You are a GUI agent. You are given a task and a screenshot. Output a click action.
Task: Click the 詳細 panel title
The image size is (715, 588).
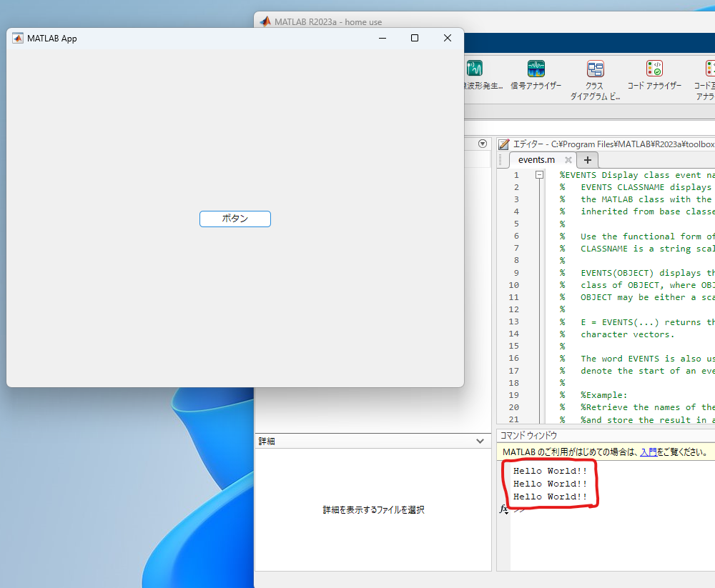267,441
